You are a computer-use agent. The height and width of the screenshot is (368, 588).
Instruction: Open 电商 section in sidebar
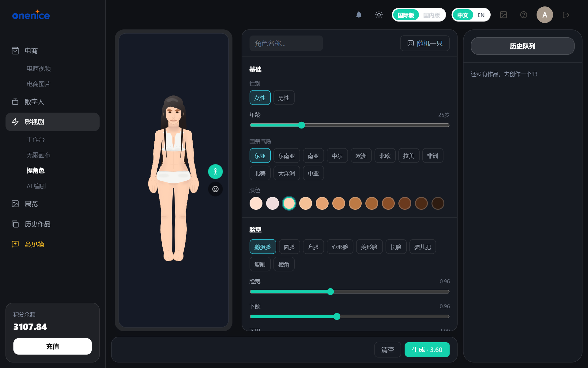click(x=52, y=51)
